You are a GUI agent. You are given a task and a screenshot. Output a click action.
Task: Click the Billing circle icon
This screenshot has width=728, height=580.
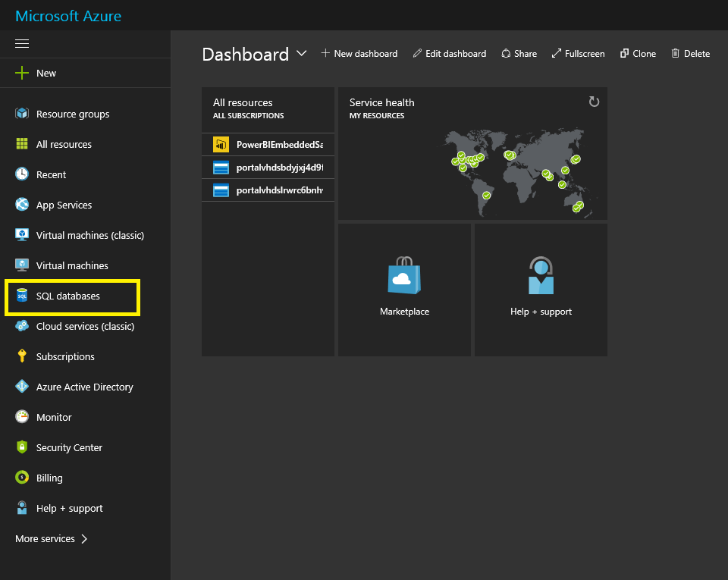(22, 478)
